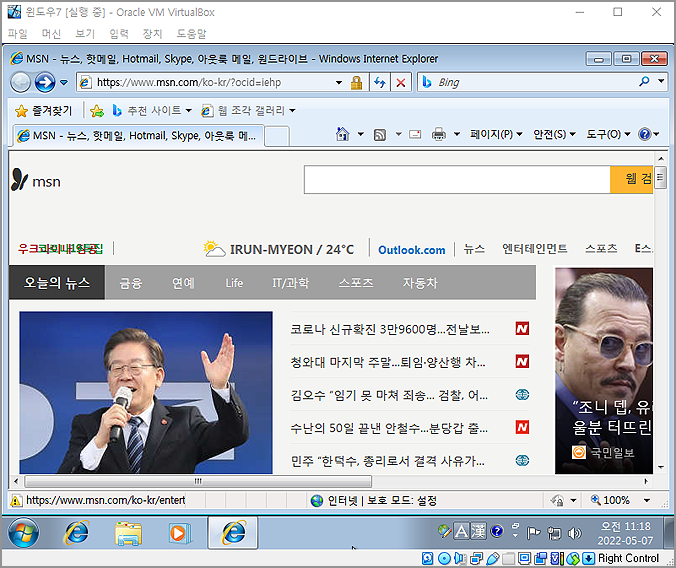Click Add to favorites bar icon

pos(97,111)
